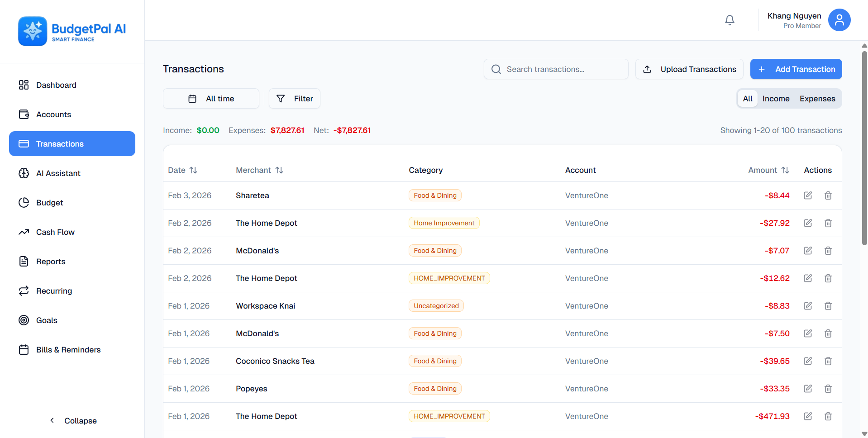This screenshot has width=868, height=438.
Task: Switch to the Income filter
Action: coord(776,98)
